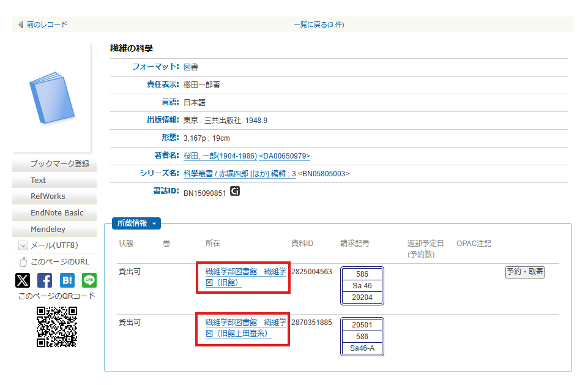The image size is (588, 385).
Task: Share via Hatena Bookmark icon
Action: tap(67, 280)
